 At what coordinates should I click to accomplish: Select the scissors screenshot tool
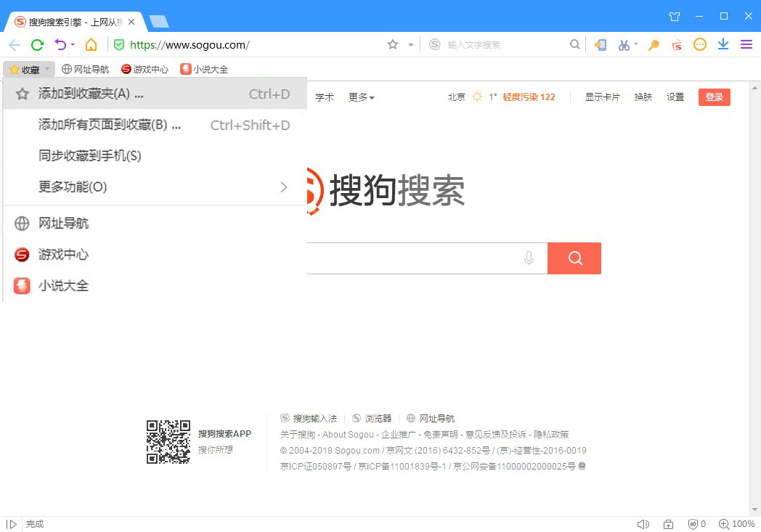click(x=624, y=45)
